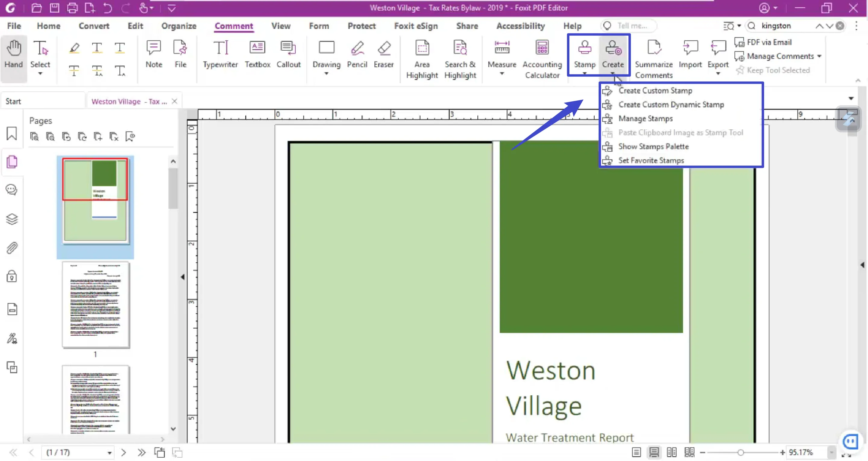Click the Summarize Comments button
Viewport: 868px width, 461px height.
click(653, 59)
